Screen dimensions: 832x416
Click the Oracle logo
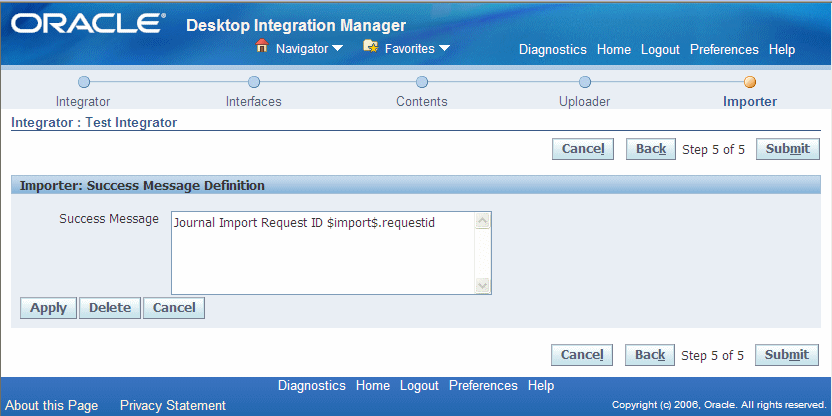pyautogui.click(x=89, y=24)
